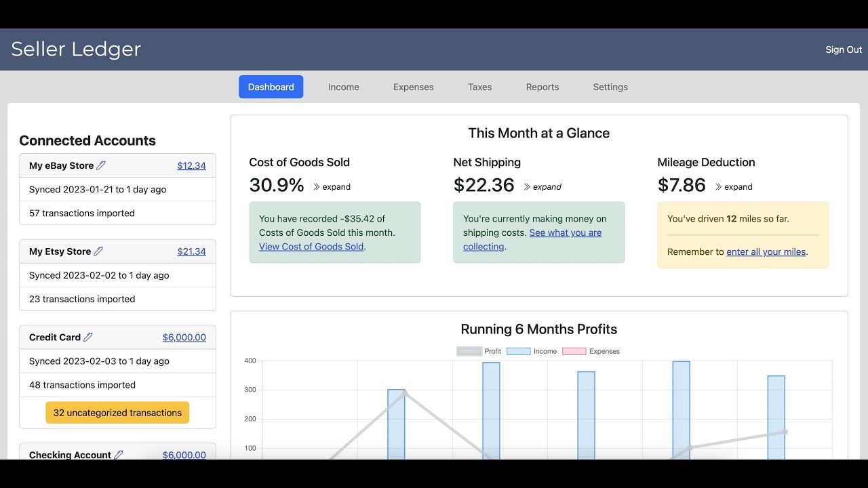This screenshot has width=868, height=488.
Task: Expand the Net Shipping details
Action: point(542,187)
